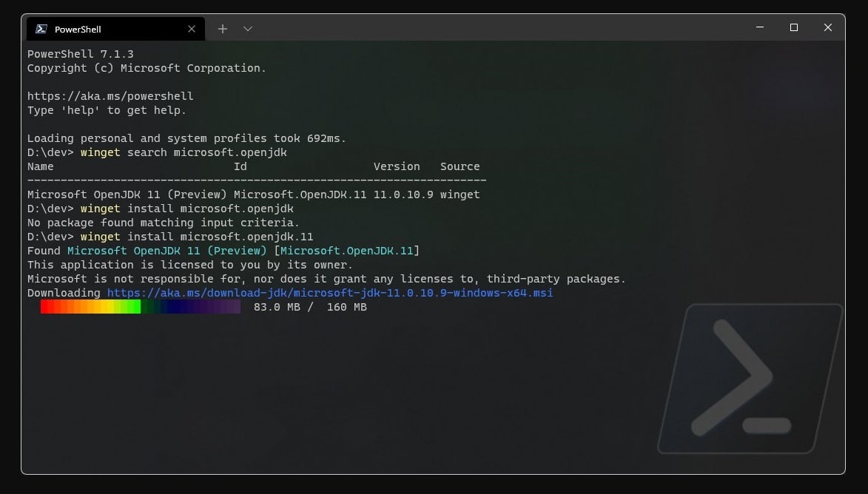Viewport: 868px width, 494px height.
Task: Click 'Microsoft is not responsible for' line
Action: click(326, 279)
